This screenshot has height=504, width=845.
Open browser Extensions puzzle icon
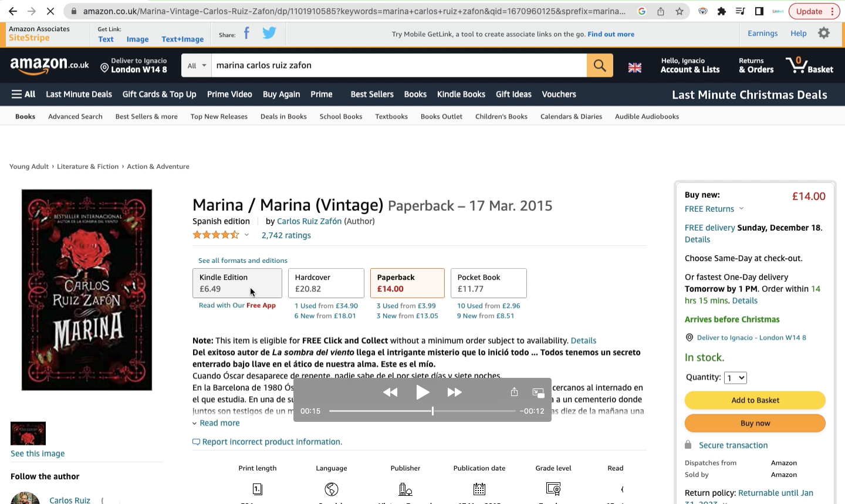click(x=722, y=11)
